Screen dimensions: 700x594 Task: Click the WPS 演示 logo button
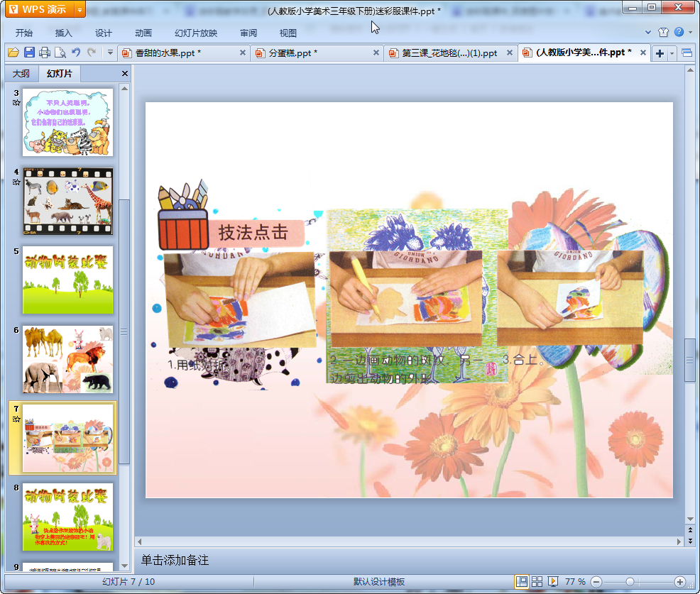click(40, 10)
